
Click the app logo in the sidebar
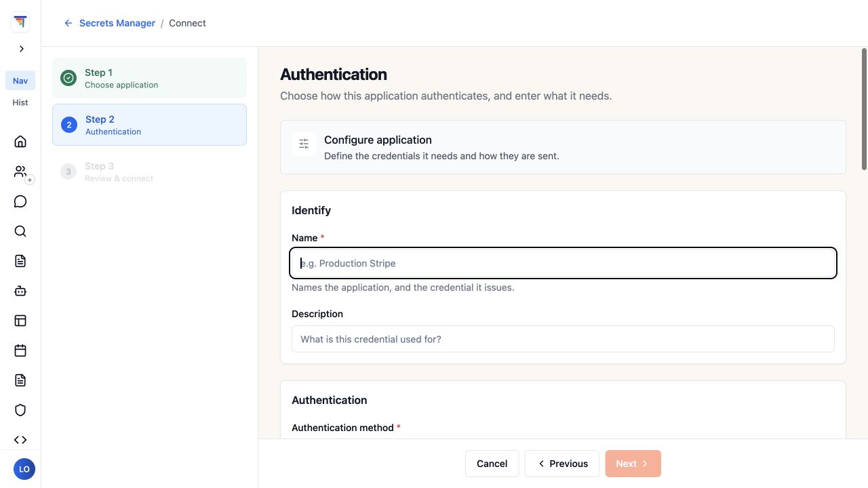(20, 22)
